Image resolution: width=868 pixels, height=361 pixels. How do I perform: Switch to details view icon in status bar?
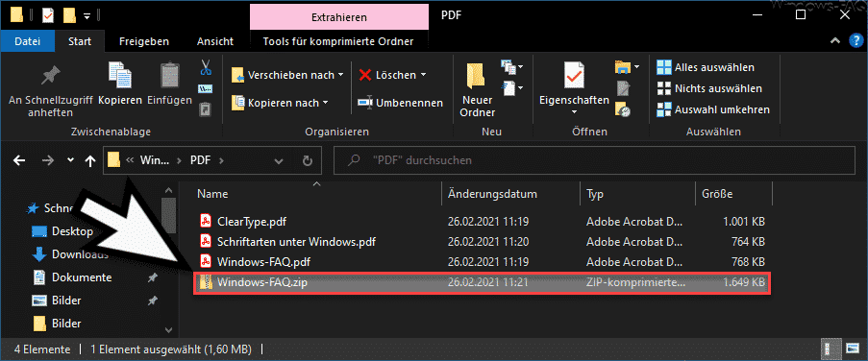coord(829,349)
